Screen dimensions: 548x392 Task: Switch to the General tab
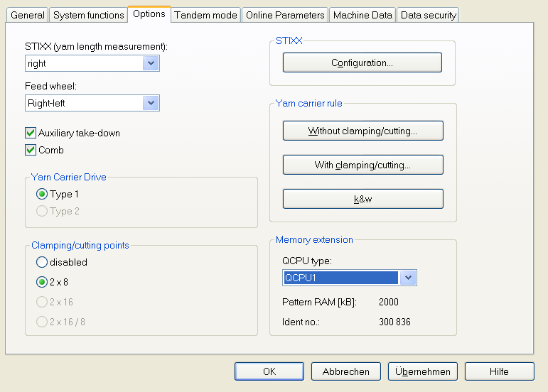tap(28, 15)
